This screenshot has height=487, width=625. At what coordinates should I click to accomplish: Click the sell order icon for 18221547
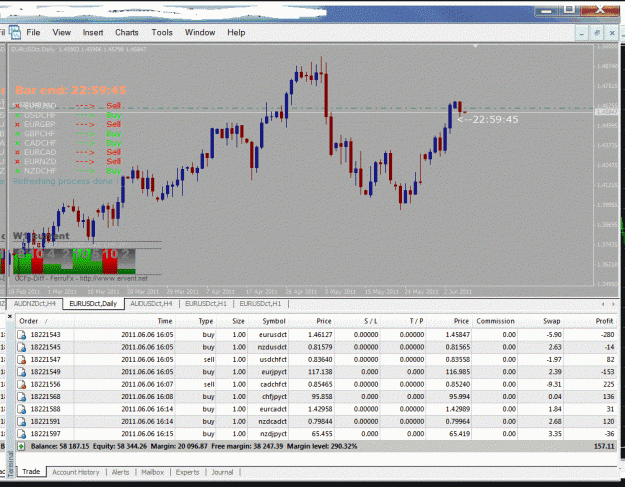click(x=22, y=359)
